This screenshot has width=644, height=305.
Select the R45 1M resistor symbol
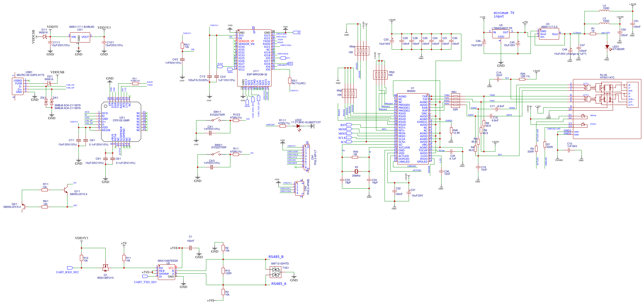[x=355, y=157]
